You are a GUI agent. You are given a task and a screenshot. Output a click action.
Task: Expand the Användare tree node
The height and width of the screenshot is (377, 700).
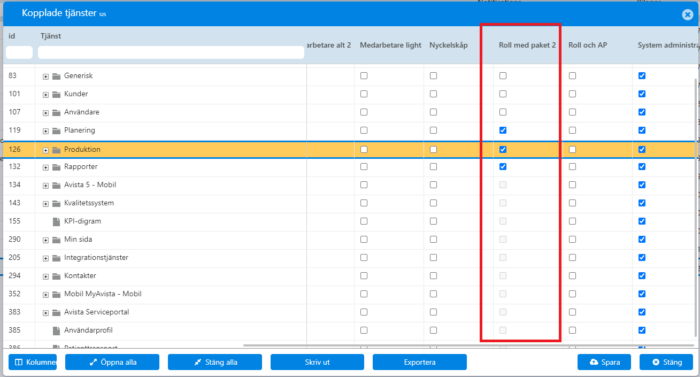(46, 113)
